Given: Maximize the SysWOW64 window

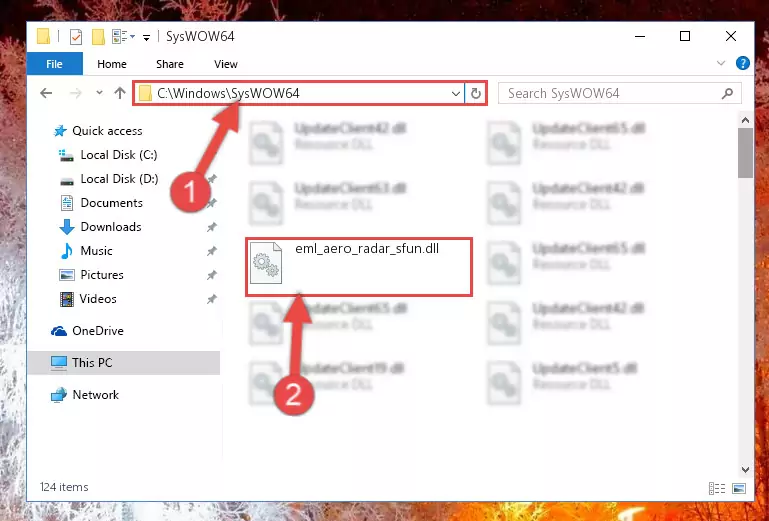Looking at the screenshot, I should pos(685,36).
